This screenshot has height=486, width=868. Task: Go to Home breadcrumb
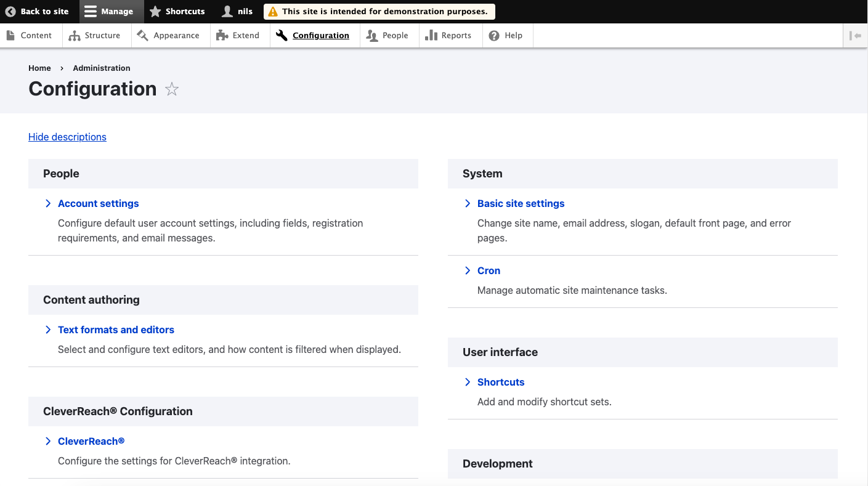(39, 68)
